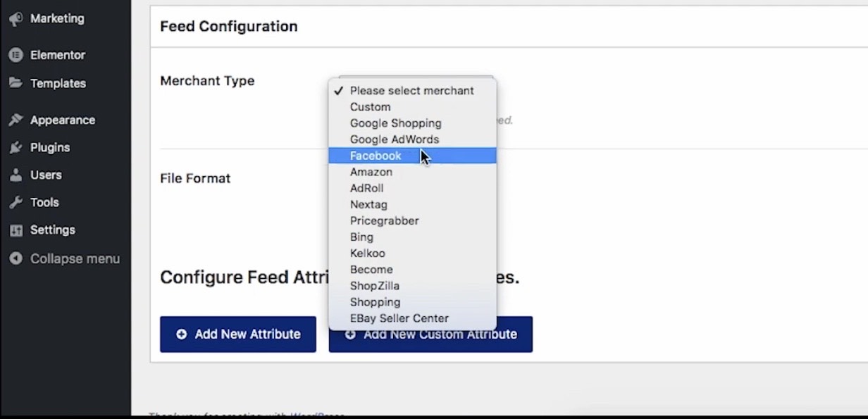868x419 pixels.
Task: Click the Add New Attribute button
Action: click(238, 334)
